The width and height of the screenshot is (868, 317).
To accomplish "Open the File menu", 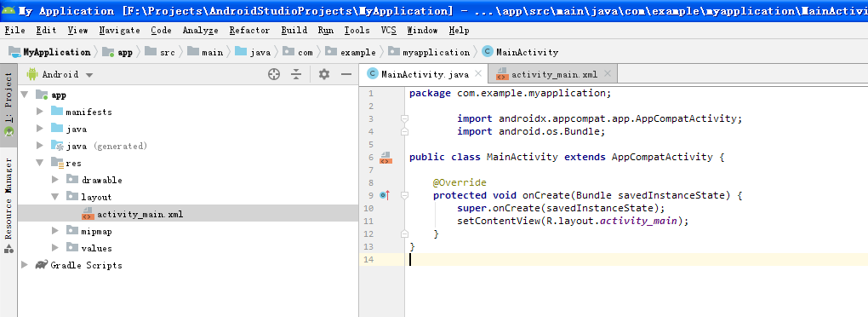I will [15, 31].
